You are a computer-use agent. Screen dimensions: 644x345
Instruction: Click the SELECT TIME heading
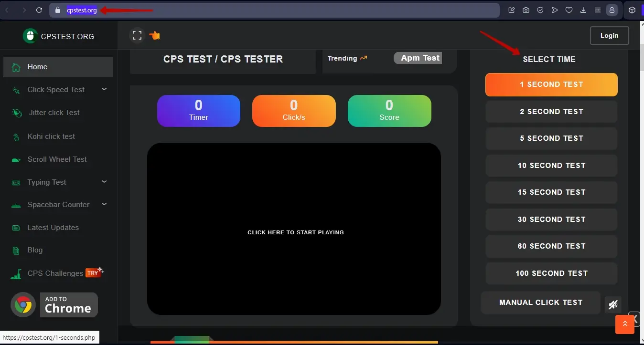coord(549,59)
